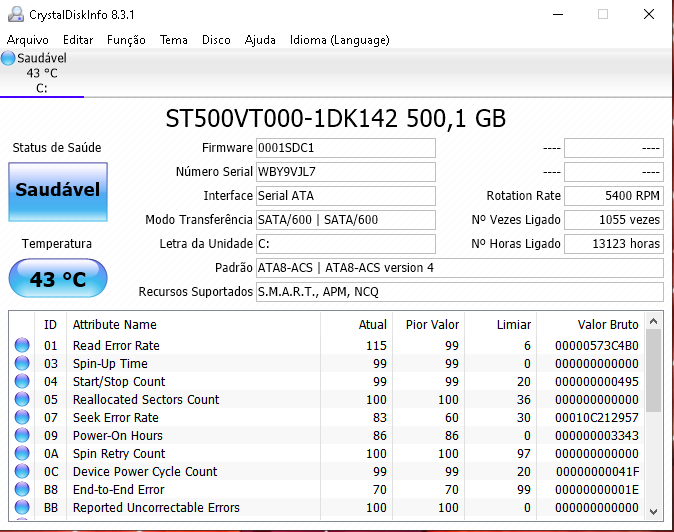Click the Spin Retry Count status icon
This screenshot has width=674, height=532.
(x=22, y=453)
